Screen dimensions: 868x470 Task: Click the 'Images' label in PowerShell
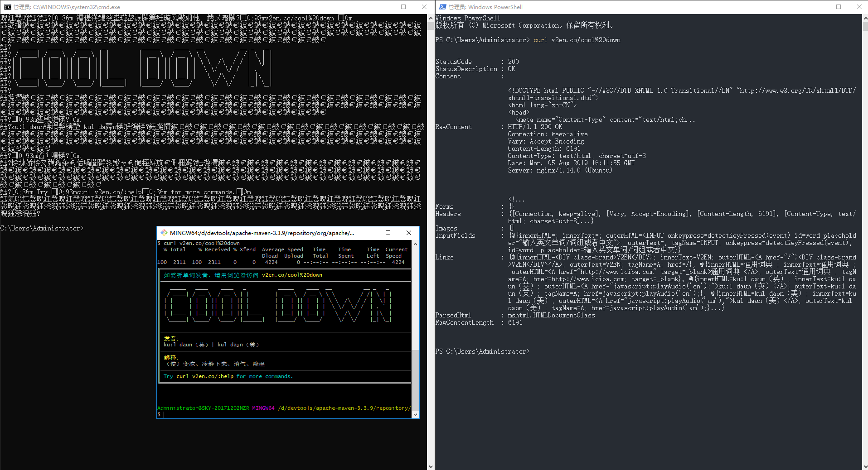446,228
